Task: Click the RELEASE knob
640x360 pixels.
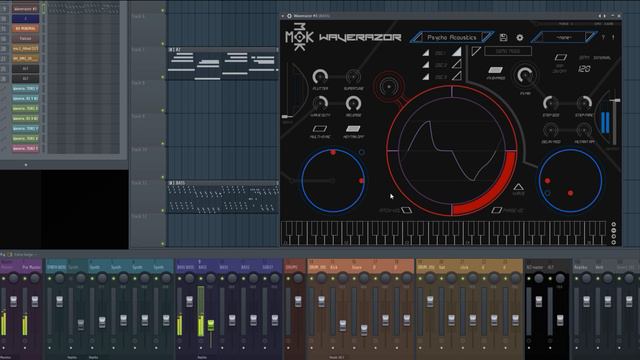Action: [x=353, y=104]
